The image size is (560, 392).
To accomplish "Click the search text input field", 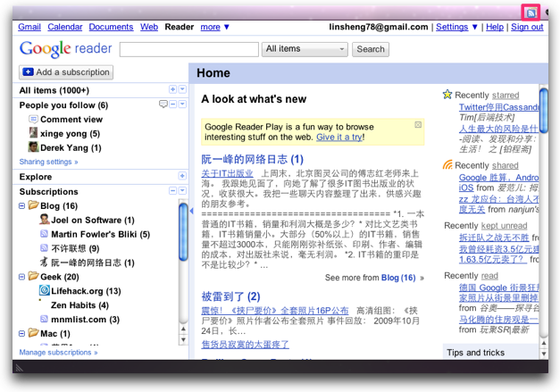I will point(188,49).
